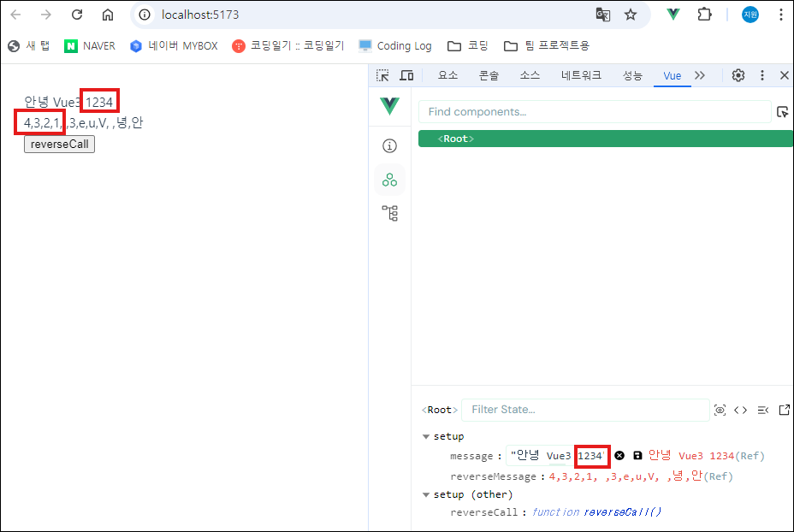This screenshot has height=532, width=794.
Task: Activate the DevTools element inspector
Action: pyautogui.click(x=382, y=75)
